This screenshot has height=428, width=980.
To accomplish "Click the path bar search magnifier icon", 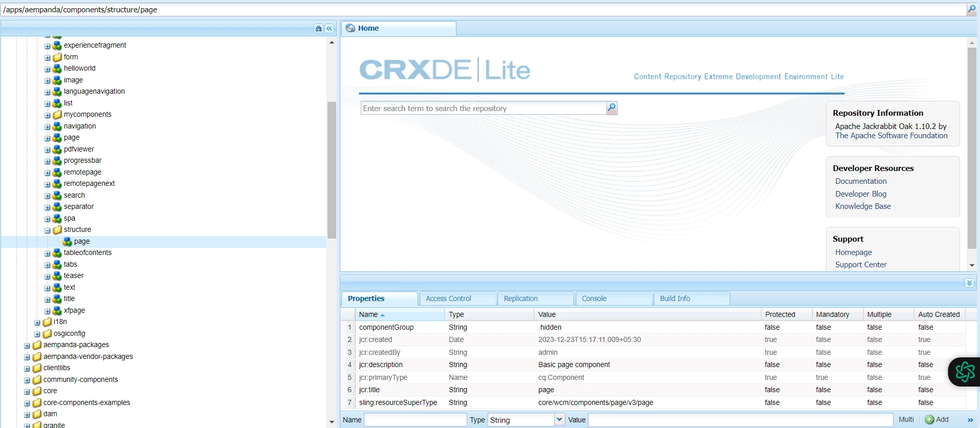I will (x=971, y=9).
